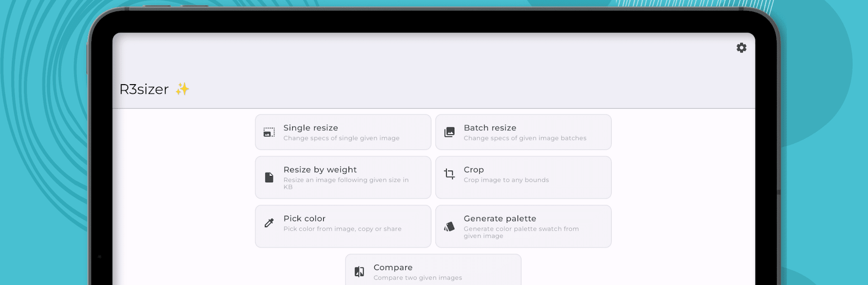Click the Resize by weight file icon
Screen dimensions: 868x285
(269, 177)
